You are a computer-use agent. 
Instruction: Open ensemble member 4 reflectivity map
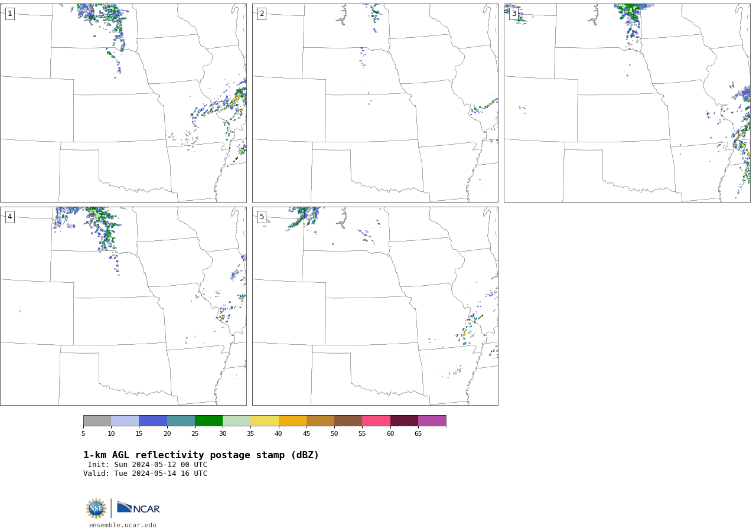coord(123,306)
